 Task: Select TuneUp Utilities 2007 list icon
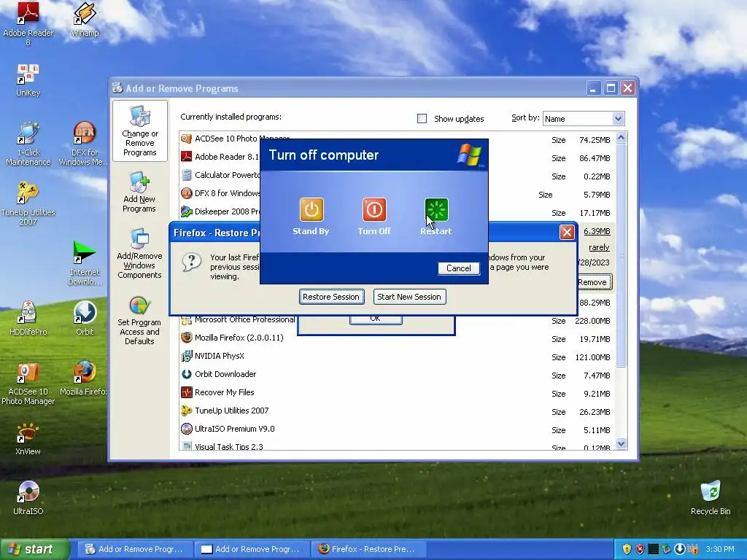tap(186, 411)
